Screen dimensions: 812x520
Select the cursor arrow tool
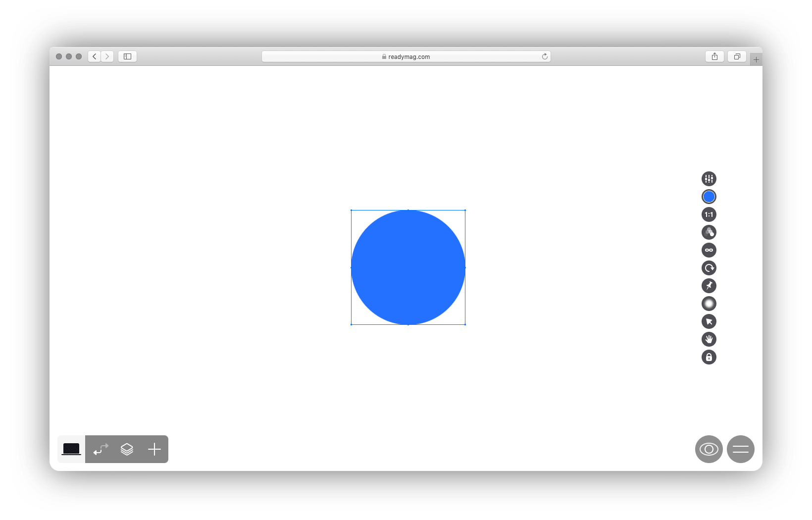tap(709, 321)
